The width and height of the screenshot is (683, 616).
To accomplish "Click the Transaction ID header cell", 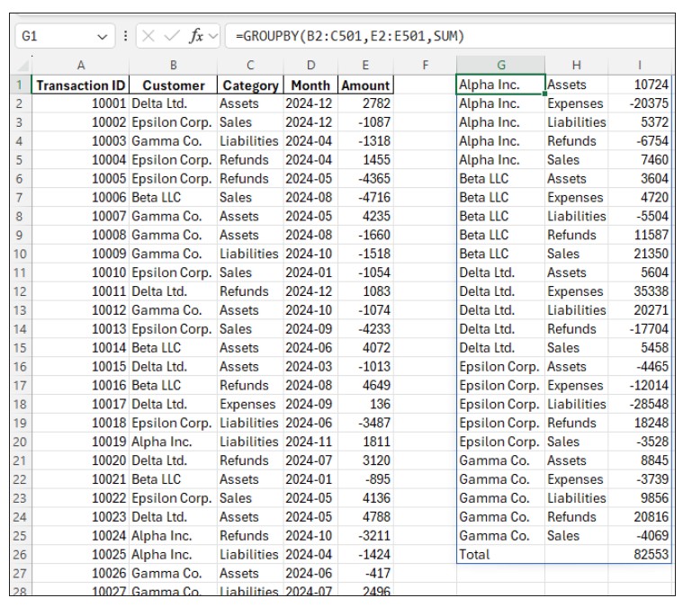I will [81, 85].
